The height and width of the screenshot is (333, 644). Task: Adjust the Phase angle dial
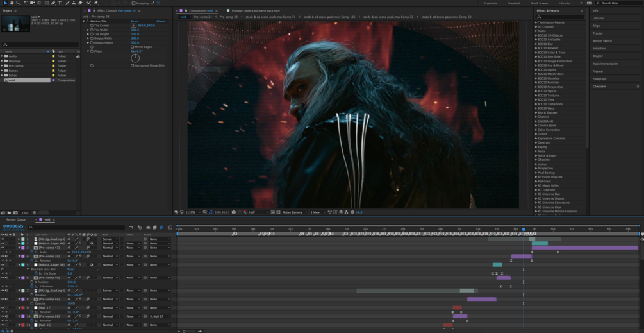click(x=135, y=58)
